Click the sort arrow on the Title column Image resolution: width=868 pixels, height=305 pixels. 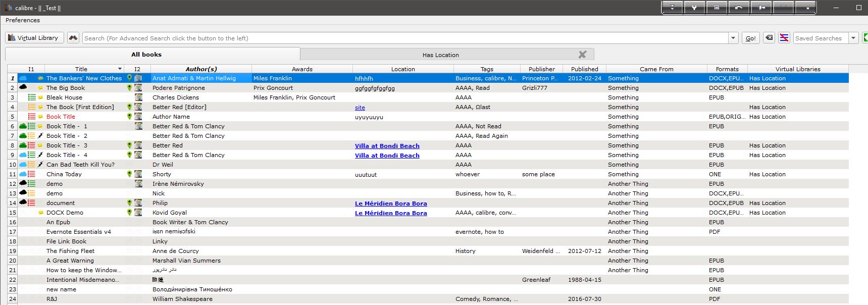120,69
